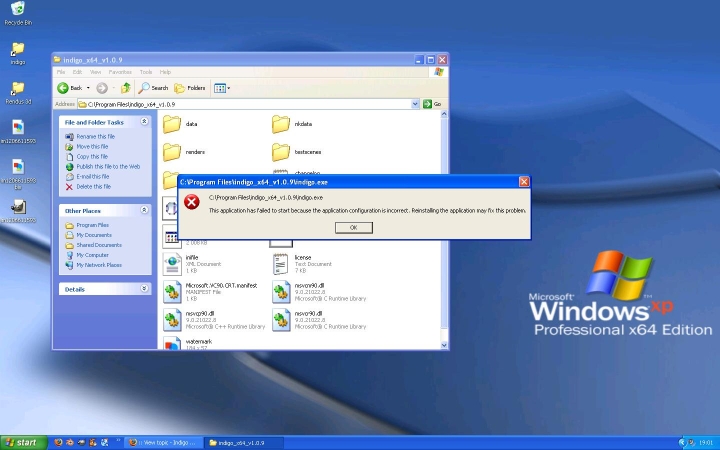Click E-mail this file link
720x450 pixels.
pyautogui.click(x=93, y=176)
